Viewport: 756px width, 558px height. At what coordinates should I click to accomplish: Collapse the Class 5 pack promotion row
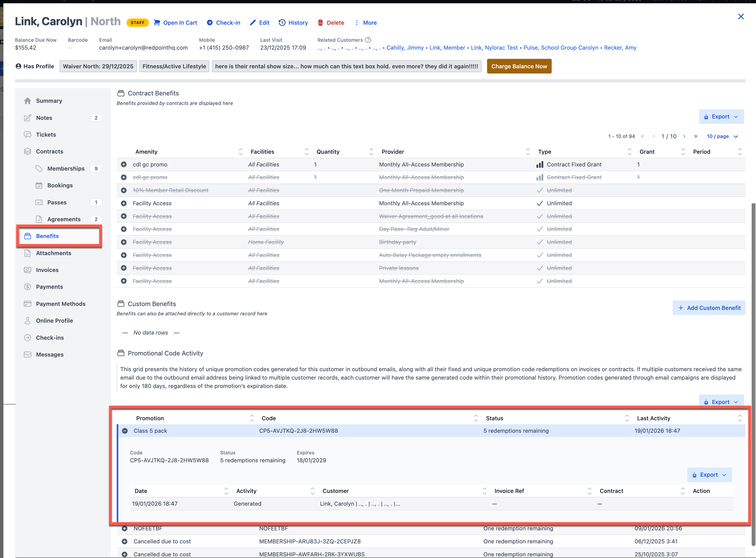[125, 431]
